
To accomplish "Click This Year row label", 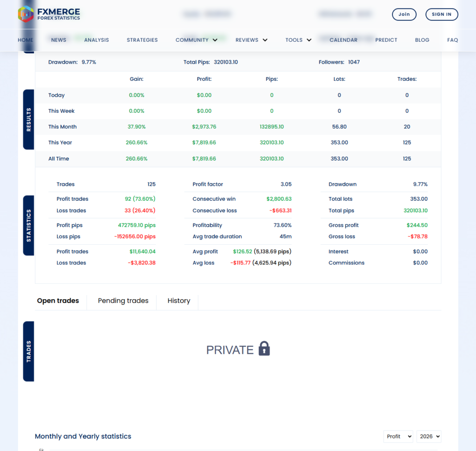I will (60, 143).
